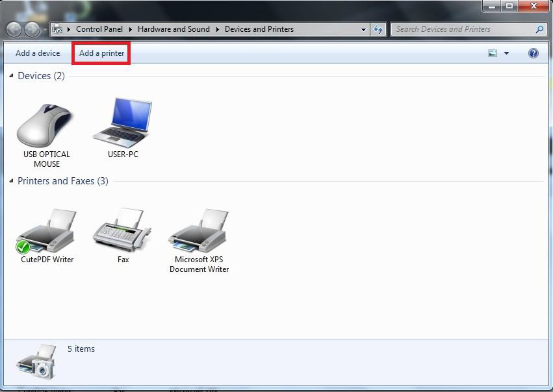Open help with the question mark icon
The width and height of the screenshot is (553, 392).
534,53
